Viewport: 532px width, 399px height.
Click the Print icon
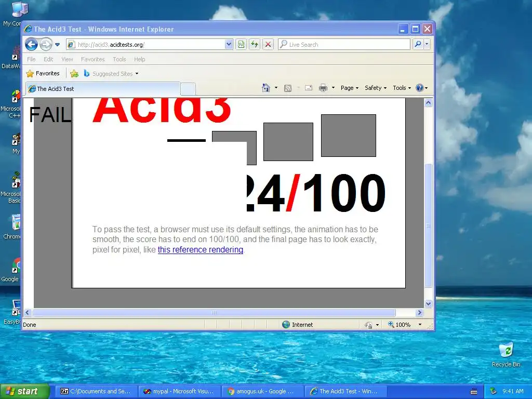click(323, 88)
